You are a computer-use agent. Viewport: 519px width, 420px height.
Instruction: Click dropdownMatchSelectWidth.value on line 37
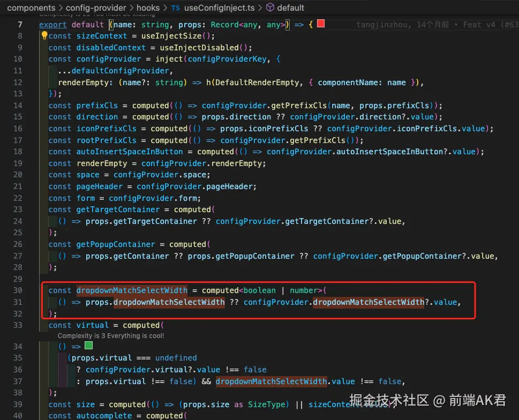tap(285, 381)
